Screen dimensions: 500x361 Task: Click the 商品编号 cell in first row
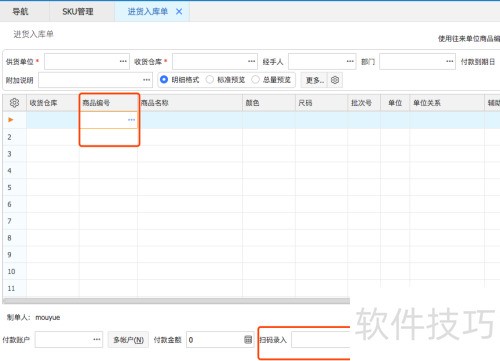[x=108, y=120]
